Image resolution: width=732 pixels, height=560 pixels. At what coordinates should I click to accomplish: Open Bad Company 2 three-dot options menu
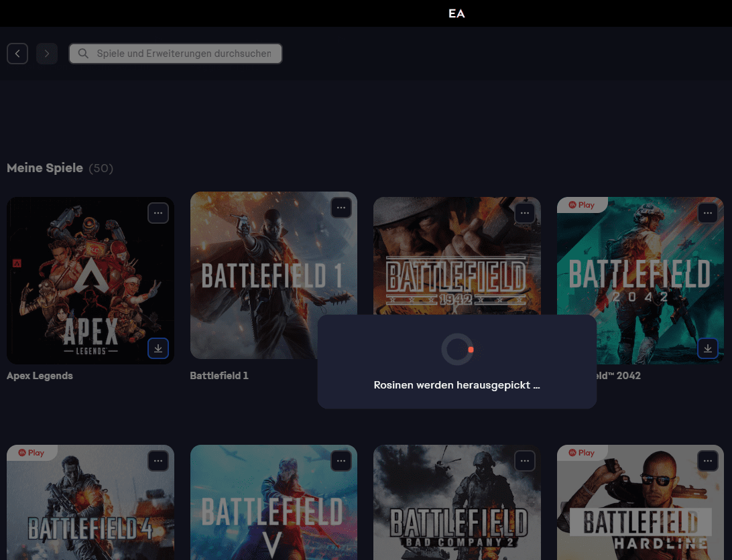pyautogui.click(x=525, y=461)
